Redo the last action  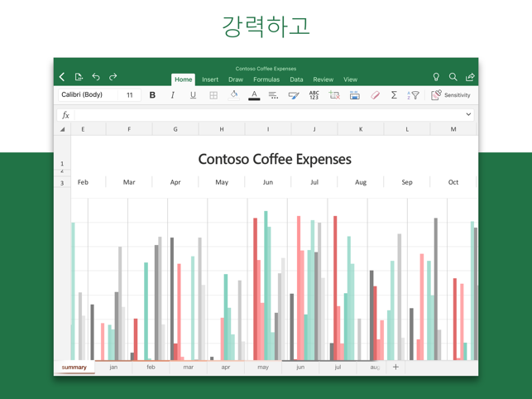[x=113, y=77]
